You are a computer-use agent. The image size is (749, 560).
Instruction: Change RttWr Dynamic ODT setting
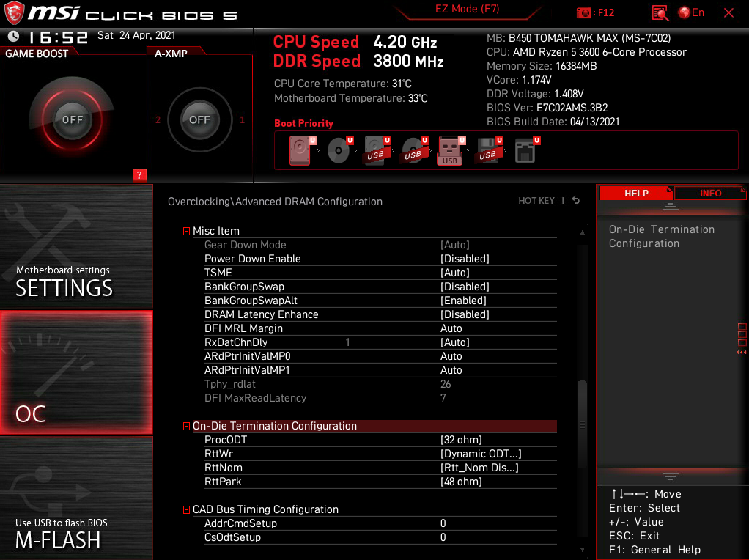481,454
